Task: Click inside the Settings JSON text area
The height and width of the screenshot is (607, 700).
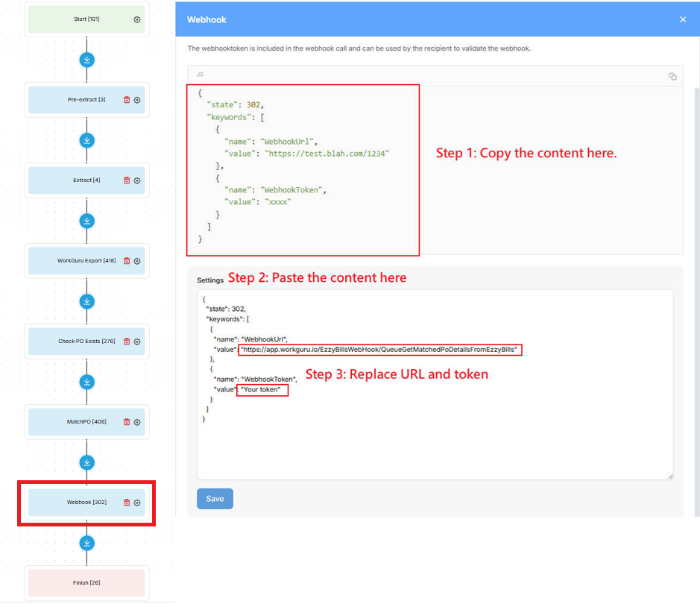Action: [x=435, y=385]
